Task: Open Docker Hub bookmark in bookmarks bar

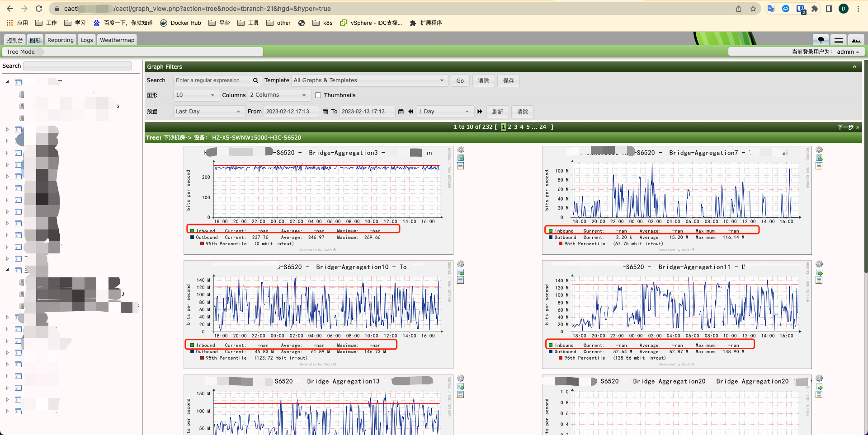Action: point(180,23)
